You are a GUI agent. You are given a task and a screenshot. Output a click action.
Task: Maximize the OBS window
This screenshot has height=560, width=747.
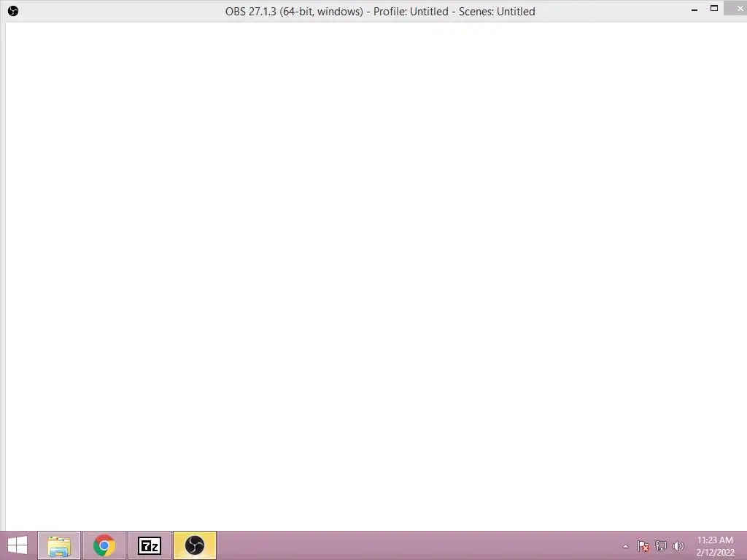click(713, 8)
